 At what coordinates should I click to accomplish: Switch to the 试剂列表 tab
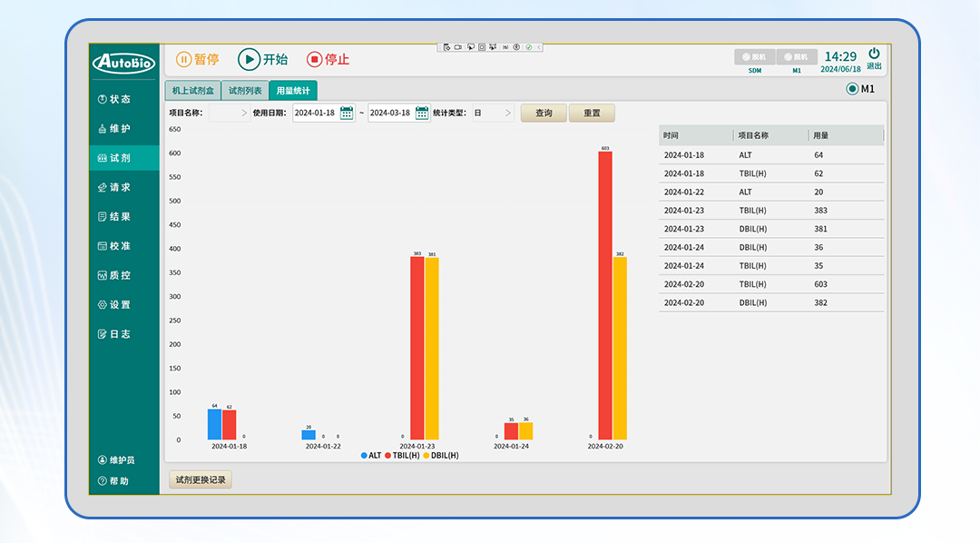coord(245,91)
